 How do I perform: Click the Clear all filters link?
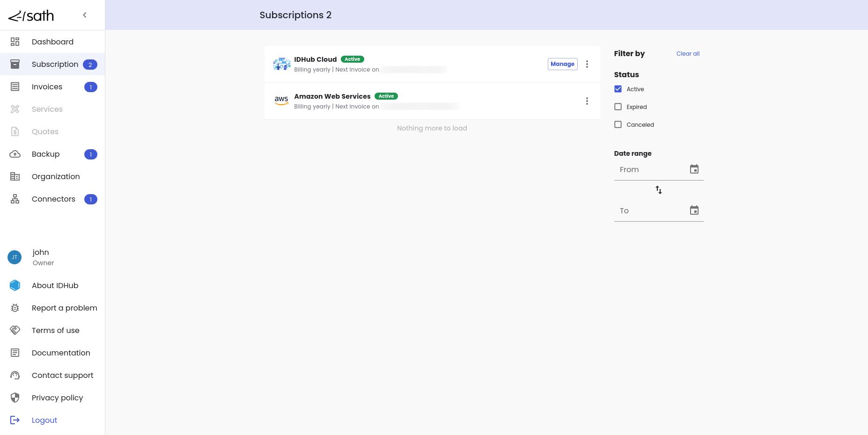click(x=687, y=54)
